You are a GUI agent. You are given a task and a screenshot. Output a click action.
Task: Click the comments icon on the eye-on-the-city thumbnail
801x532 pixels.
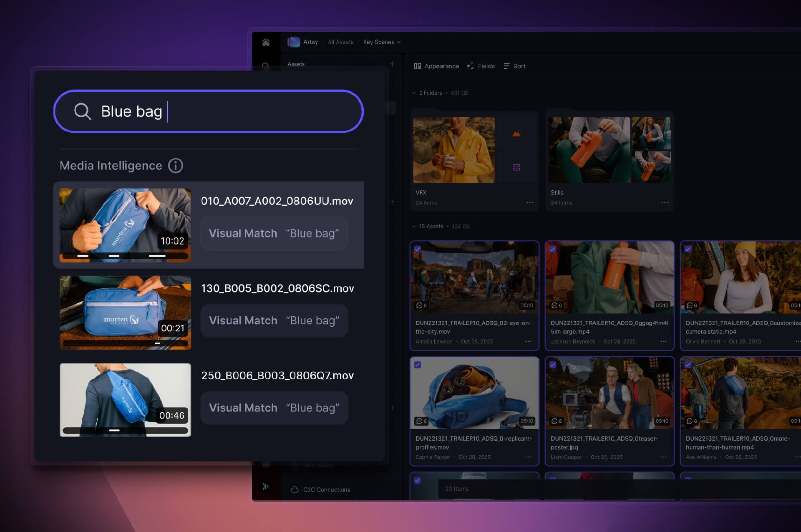(419, 305)
